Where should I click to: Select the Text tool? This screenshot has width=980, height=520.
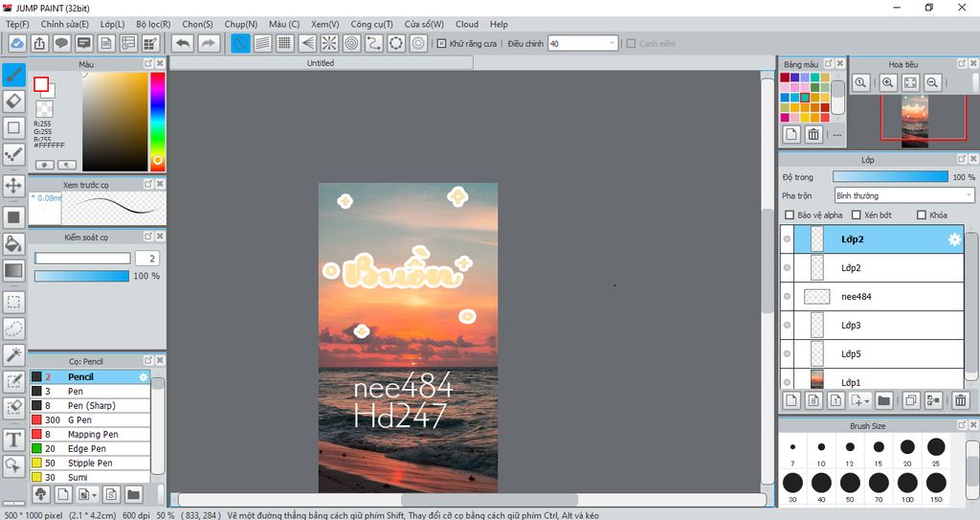pyautogui.click(x=13, y=440)
